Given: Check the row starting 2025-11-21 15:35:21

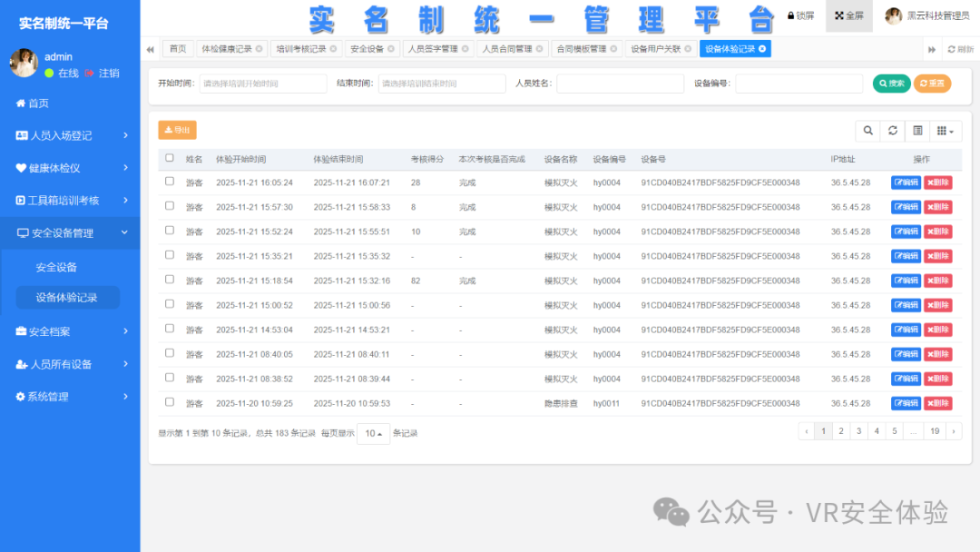Looking at the screenshot, I should click(x=170, y=255).
